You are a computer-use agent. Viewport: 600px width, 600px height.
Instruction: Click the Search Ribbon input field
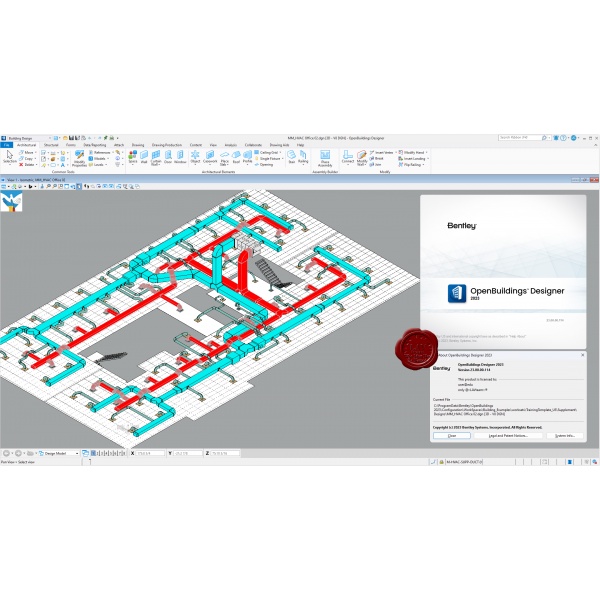[x=519, y=137]
